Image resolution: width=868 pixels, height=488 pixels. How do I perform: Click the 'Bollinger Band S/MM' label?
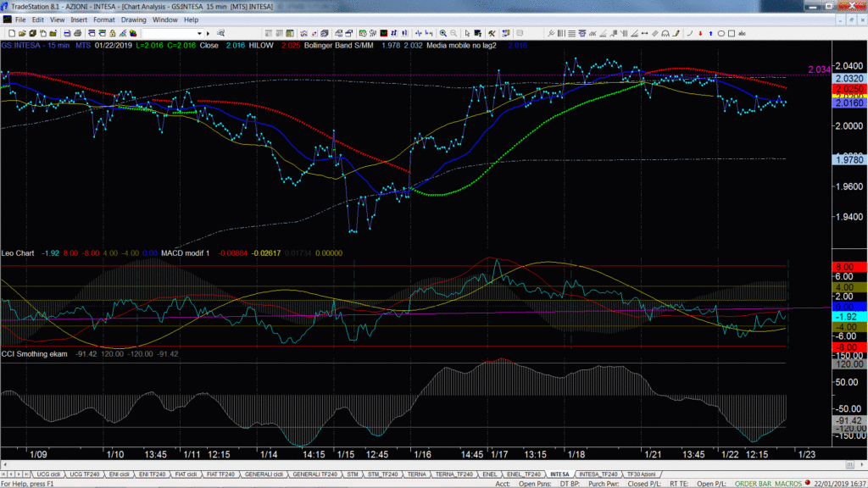click(x=339, y=46)
